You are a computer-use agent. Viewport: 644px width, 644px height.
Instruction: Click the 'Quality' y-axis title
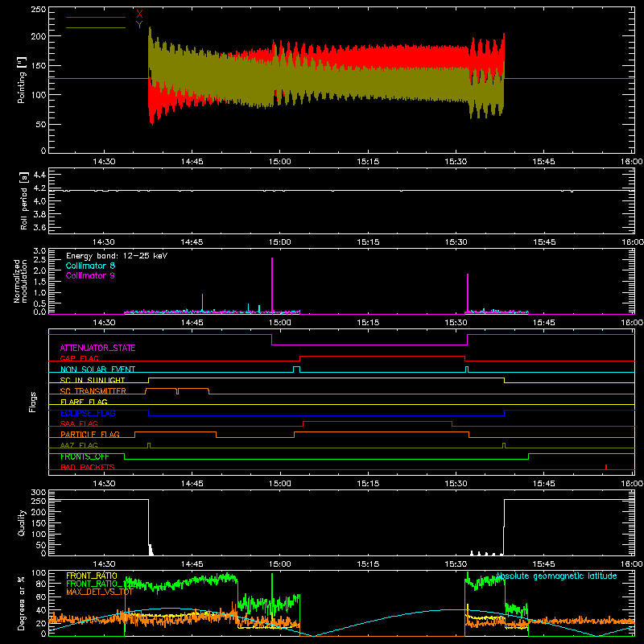(22, 522)
